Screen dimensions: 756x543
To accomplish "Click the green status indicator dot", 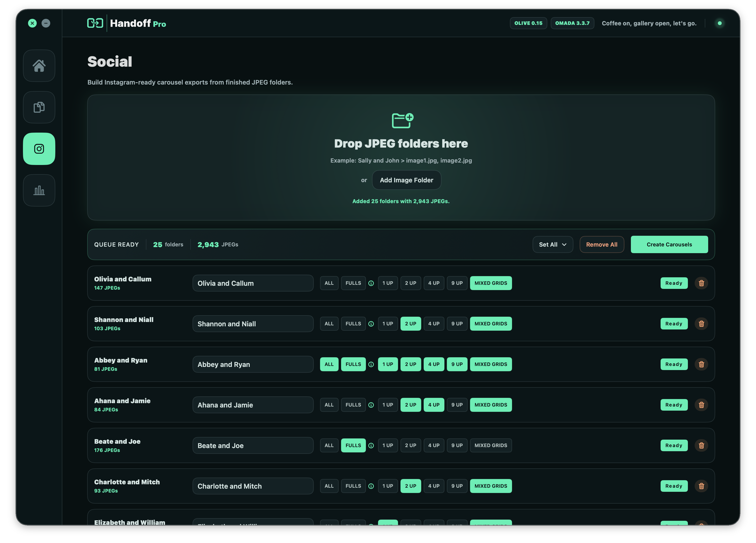I will (x=719, y=23).
